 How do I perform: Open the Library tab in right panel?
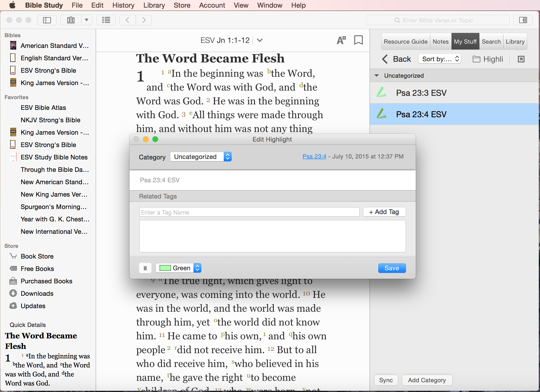coord(515,41)
